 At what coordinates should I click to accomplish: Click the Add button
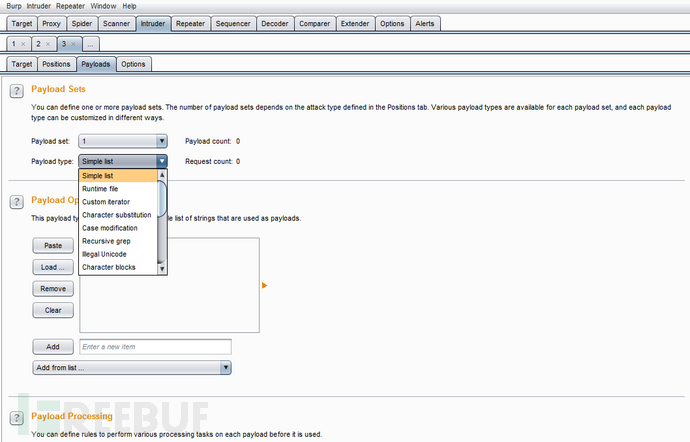tap(53, 347)
